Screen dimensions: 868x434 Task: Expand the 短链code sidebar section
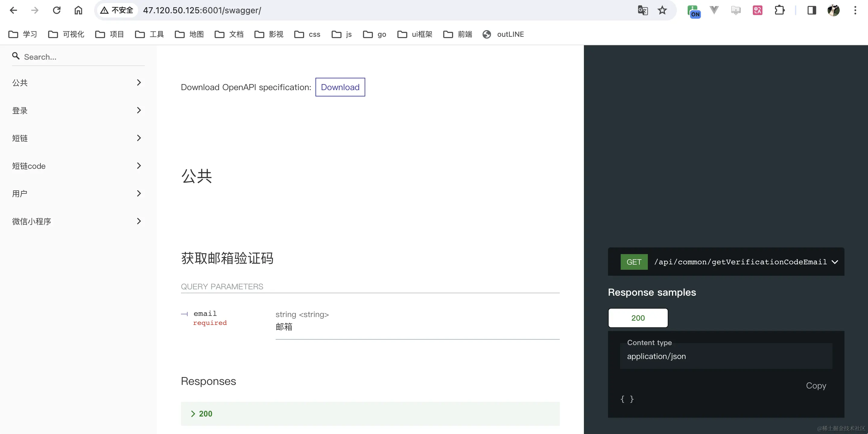[x=78, y=166]
